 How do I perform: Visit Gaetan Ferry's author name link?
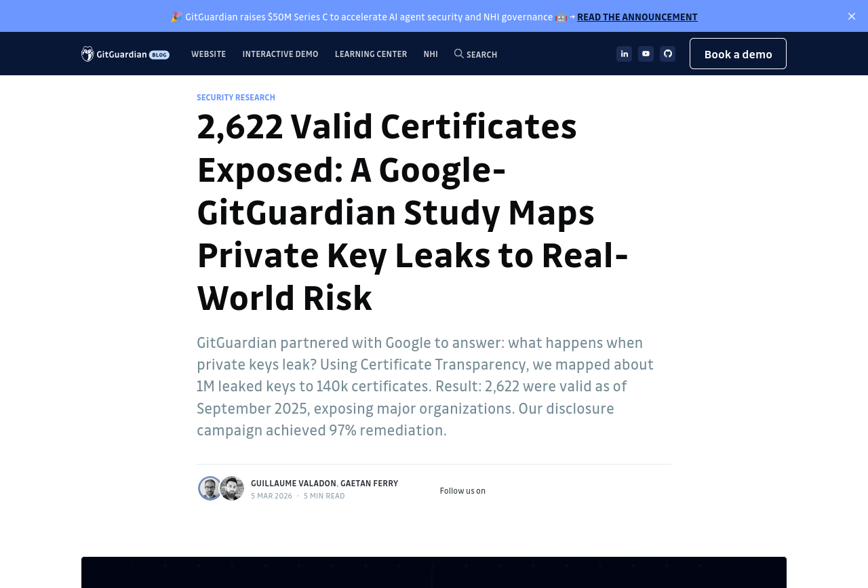(x=369, y=484)
